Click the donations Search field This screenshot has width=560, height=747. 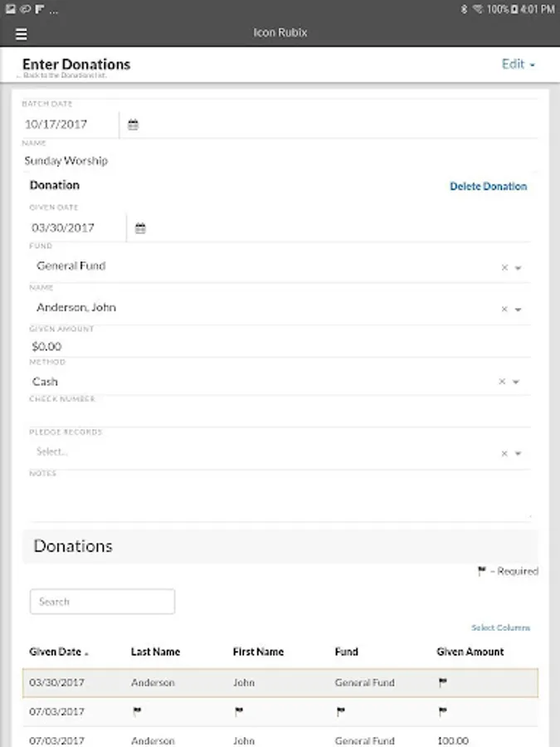[102, 602]
